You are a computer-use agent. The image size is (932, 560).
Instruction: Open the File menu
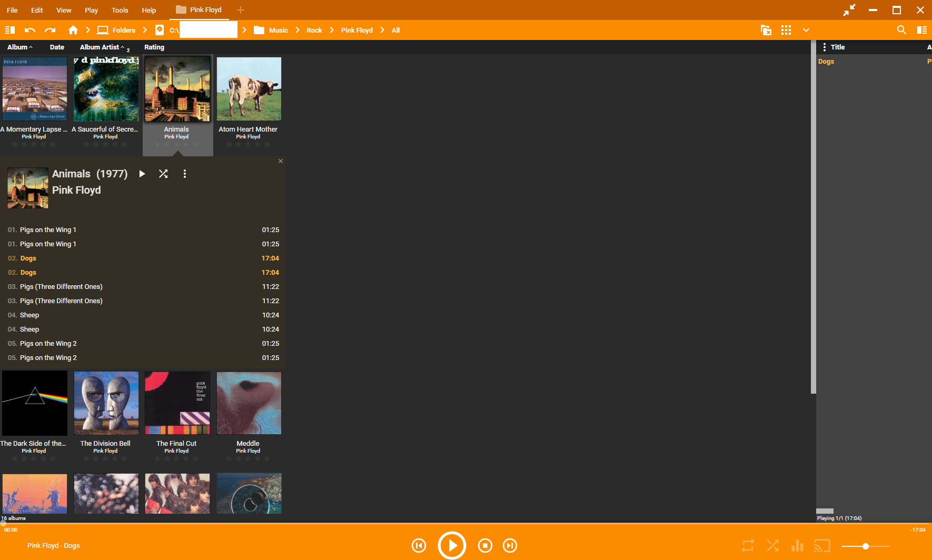pos(12,10)
